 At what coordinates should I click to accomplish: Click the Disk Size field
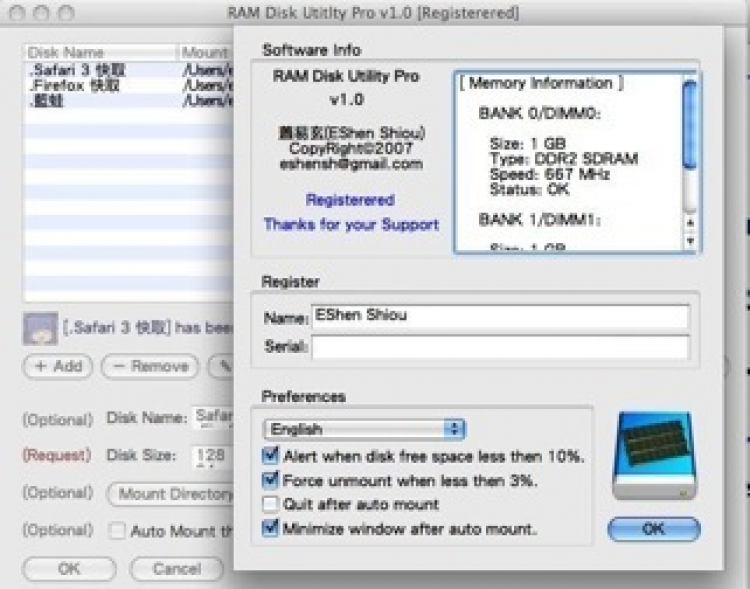pyautogui.click(x=213, y=455)
